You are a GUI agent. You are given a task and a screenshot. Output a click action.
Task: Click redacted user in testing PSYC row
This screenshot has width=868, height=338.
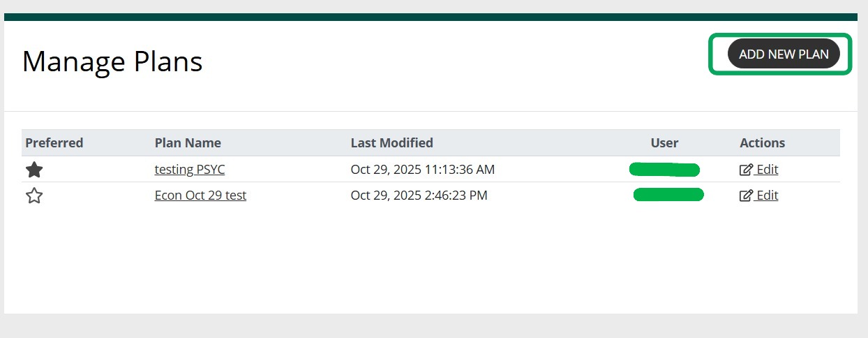[x=664, y=169]
